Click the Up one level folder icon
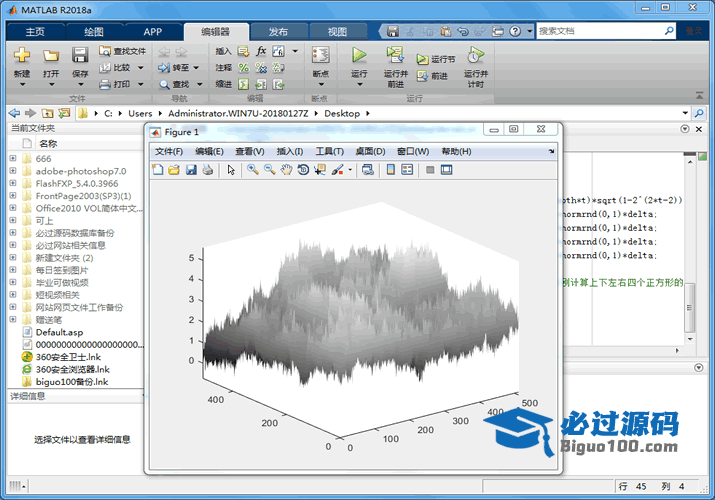The width and height of the screenshot is (715, 500). tap(47, 113)
